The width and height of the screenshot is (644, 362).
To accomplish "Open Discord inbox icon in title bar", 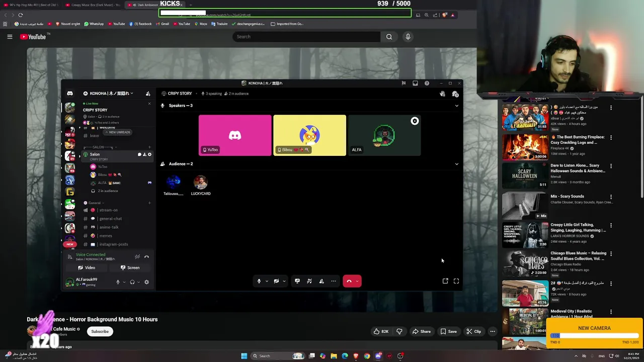I will pos(415,83).
